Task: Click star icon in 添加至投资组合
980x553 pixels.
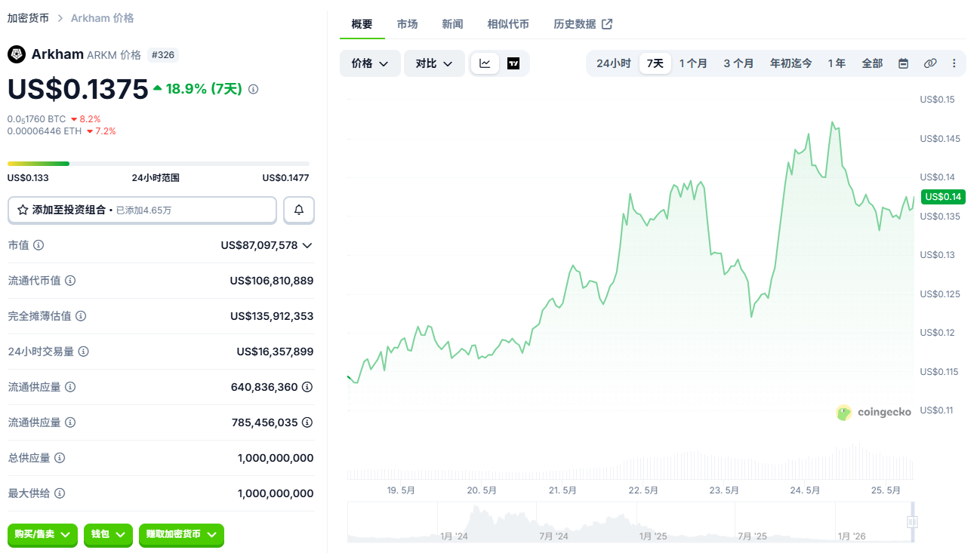Action: [23, 210]
